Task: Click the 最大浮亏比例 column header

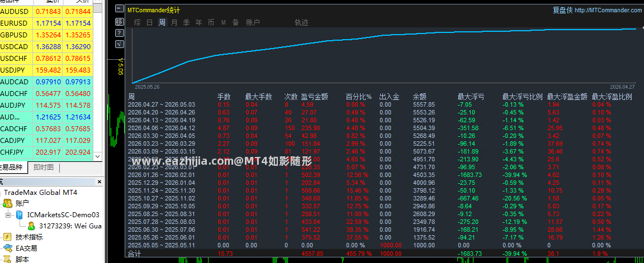Action: [x=523, y=97]
